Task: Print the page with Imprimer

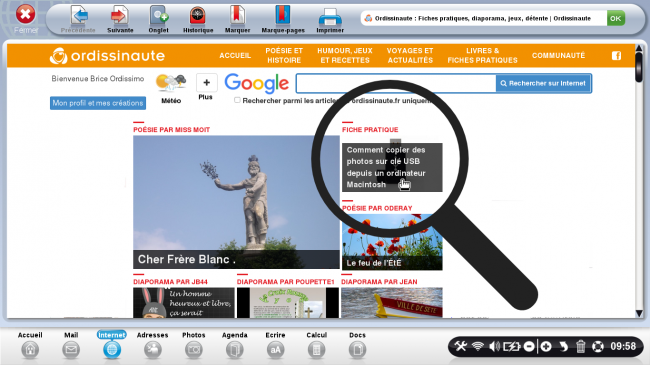Action: [330, 19]
